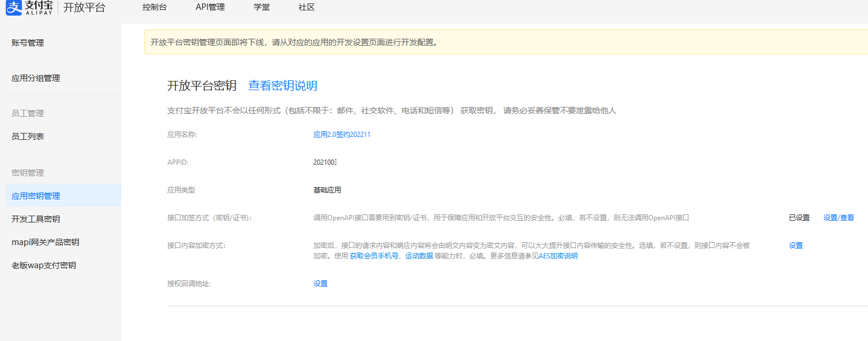Select 账号管理 in the sidebar

(28, 43)
